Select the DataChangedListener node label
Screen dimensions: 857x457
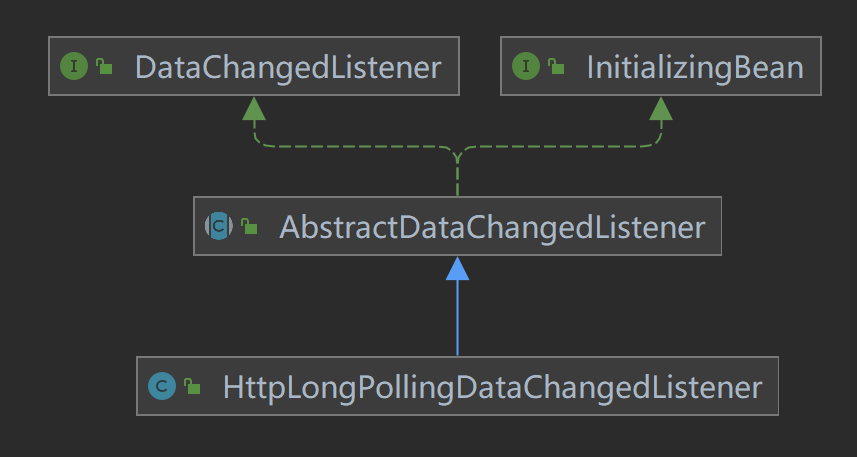(287, 67)
